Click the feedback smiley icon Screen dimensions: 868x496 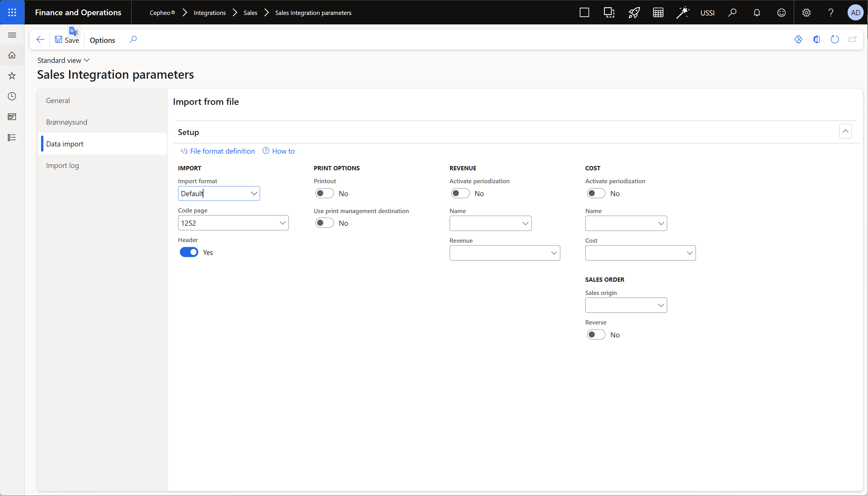coord(781,13)
